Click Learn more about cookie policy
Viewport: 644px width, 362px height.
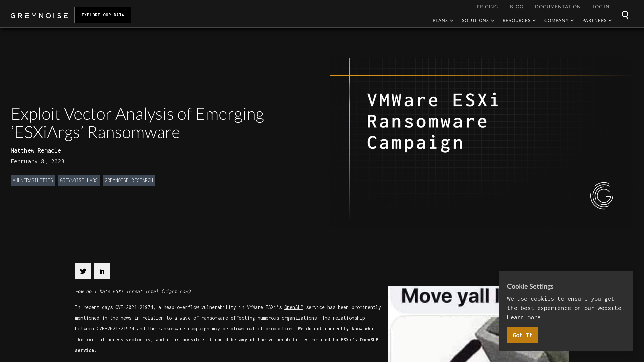pyautogui.click(x=524, y=317)
